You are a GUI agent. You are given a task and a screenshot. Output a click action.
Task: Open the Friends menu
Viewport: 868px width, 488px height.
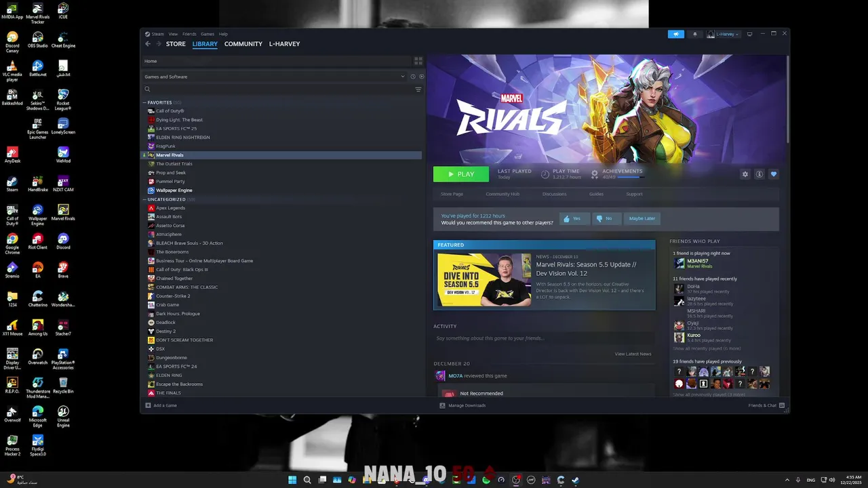pos(189,34)
